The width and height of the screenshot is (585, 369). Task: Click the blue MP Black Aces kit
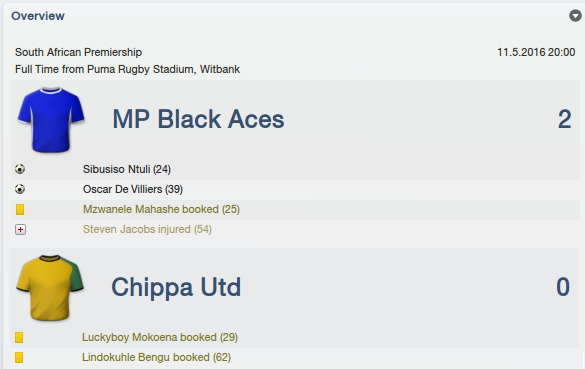pos(51,120)
